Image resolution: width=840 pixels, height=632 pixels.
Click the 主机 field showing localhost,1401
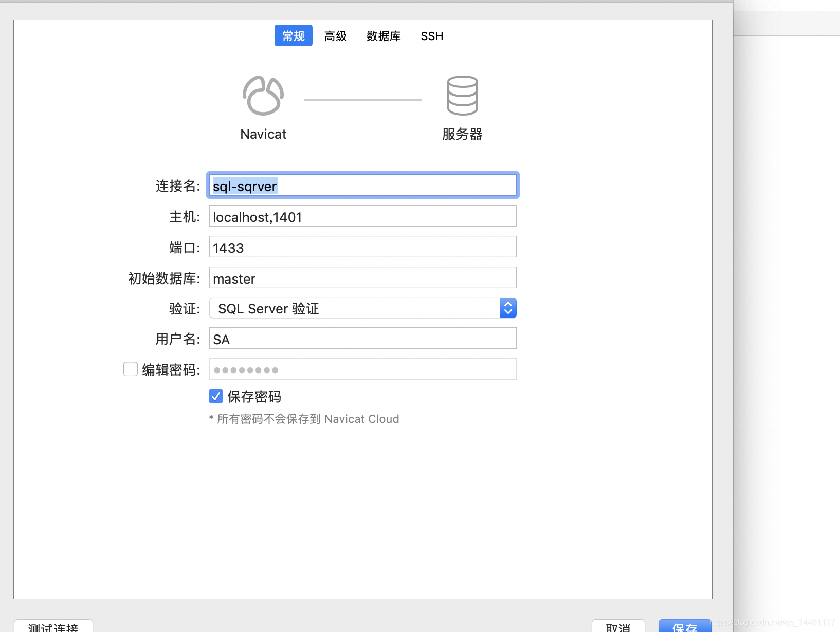coord(362,216)
